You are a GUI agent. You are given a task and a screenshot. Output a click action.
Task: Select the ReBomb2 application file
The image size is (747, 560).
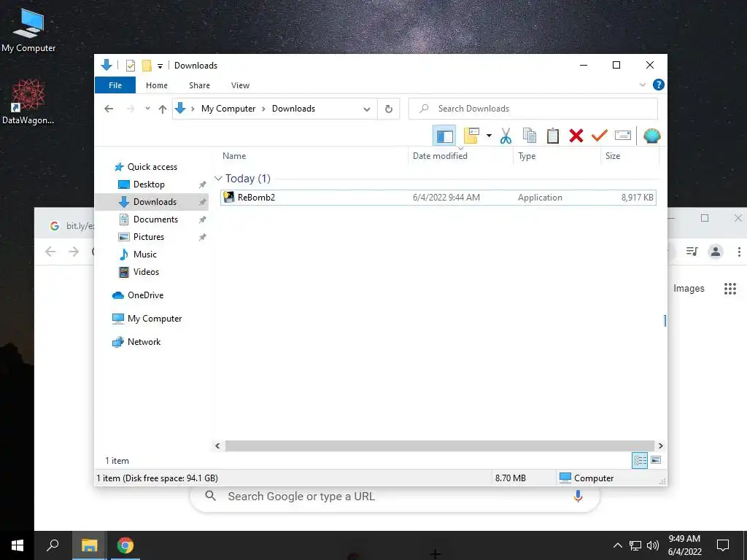(x=438, y=198)
